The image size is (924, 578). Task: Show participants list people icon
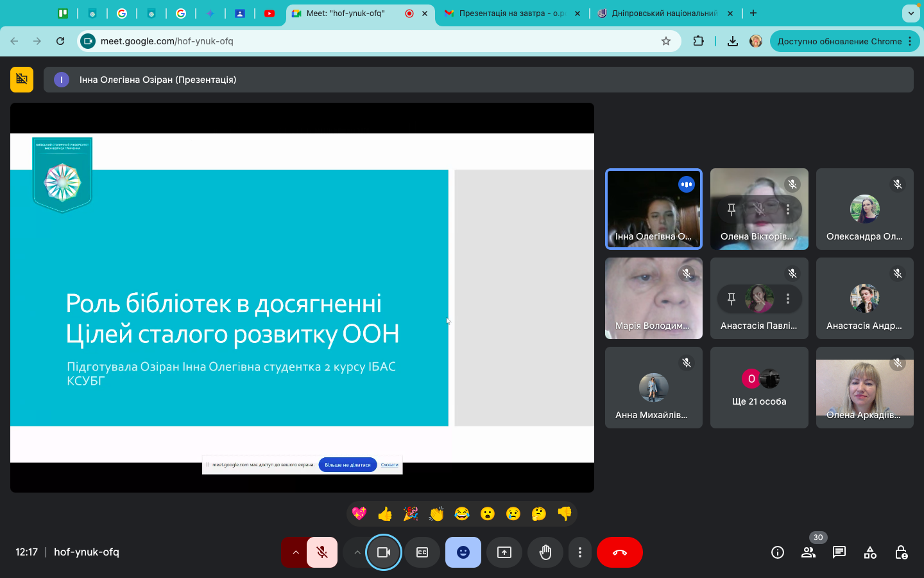coord(808,552)
